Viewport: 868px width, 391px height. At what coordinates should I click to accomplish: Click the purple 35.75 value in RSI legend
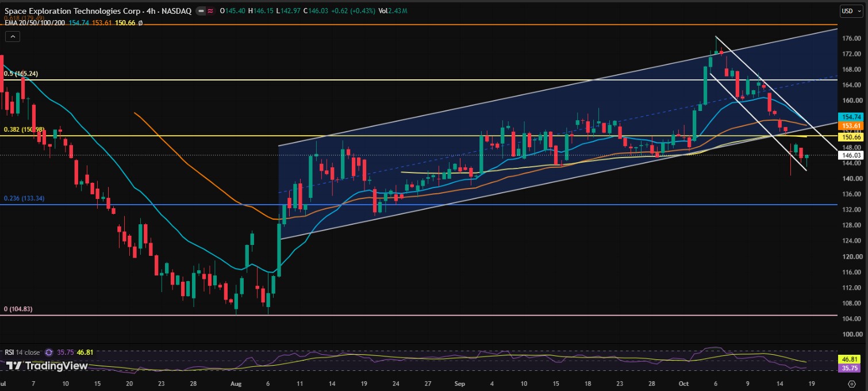[64, 352]
